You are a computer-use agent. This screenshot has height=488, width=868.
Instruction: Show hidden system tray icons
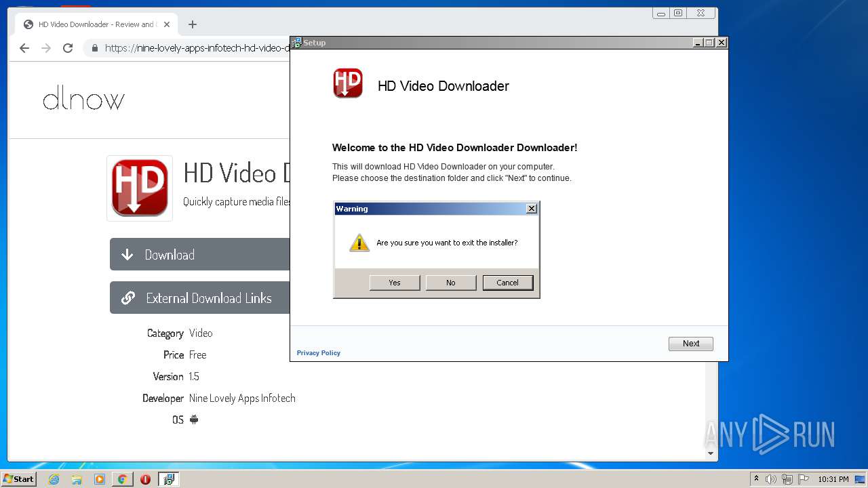click(x=756, y=479)
